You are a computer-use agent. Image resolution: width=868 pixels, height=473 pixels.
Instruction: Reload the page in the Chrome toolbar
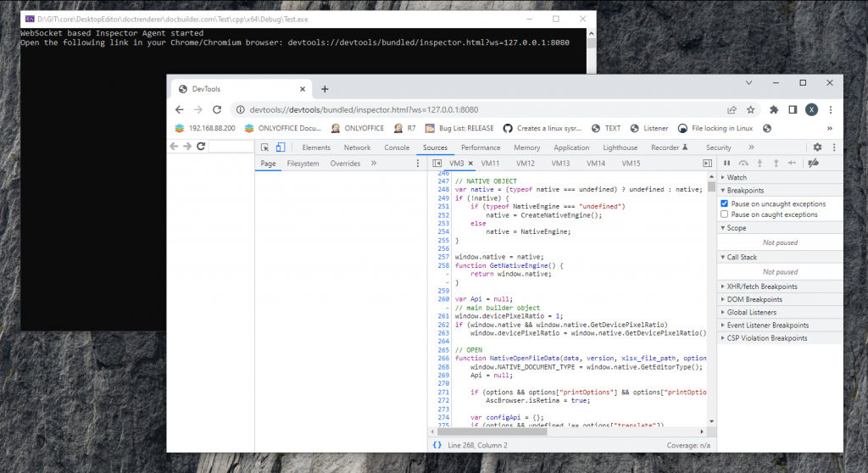coord(217,109)
